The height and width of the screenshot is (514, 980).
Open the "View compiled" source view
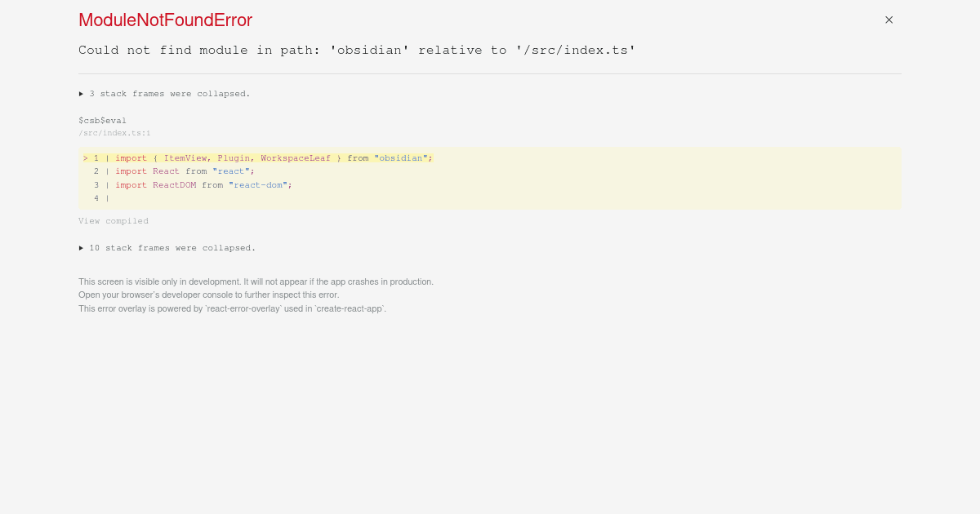tap(114, 220)
